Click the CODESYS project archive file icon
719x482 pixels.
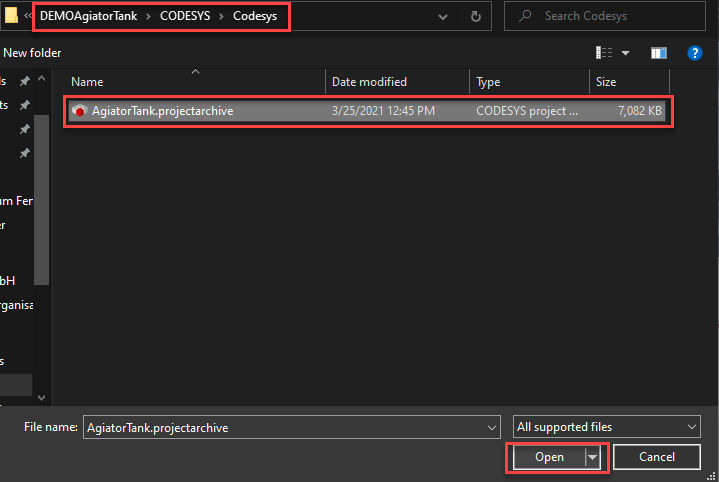79,111
